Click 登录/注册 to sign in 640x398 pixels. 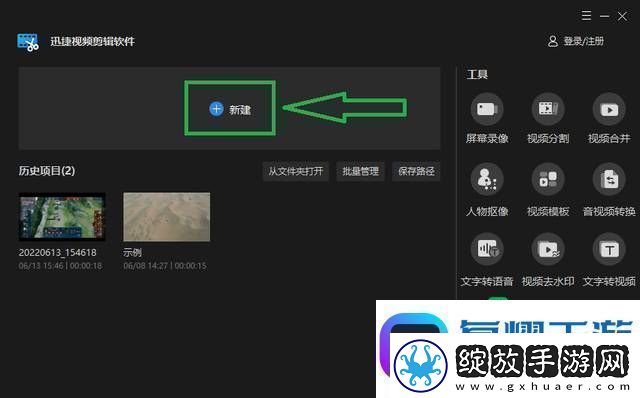pyautogui.click(x=584, y=41)
